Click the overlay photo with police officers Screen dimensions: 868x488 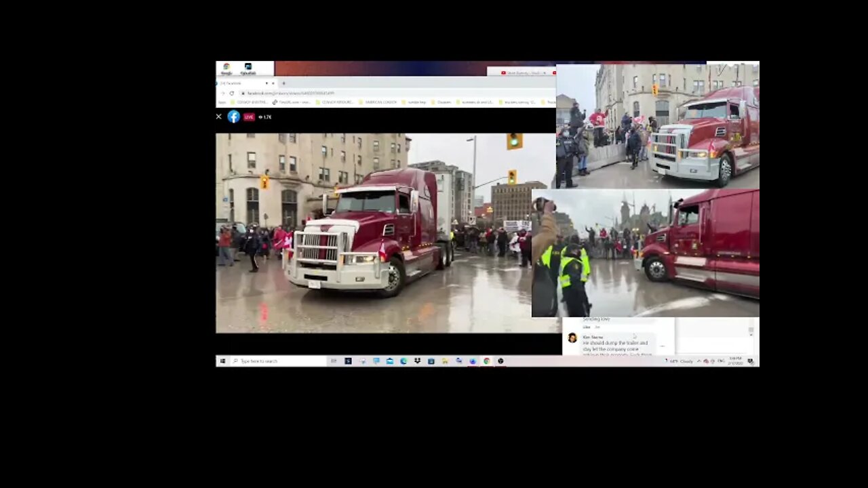click(646, 253)
